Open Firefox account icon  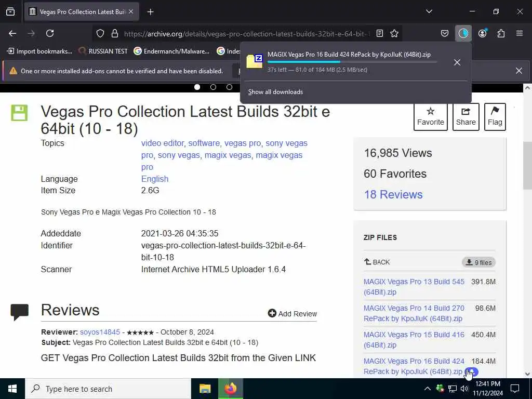[482, 33]
